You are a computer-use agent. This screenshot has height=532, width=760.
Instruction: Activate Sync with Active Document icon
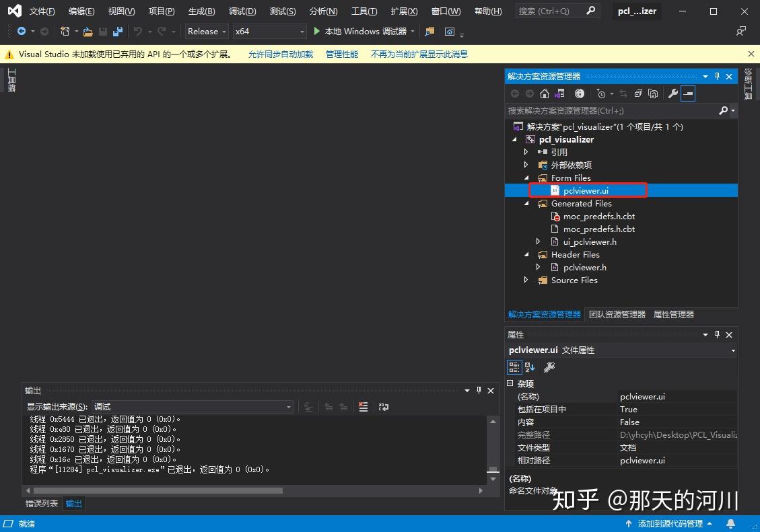[624, 93]
